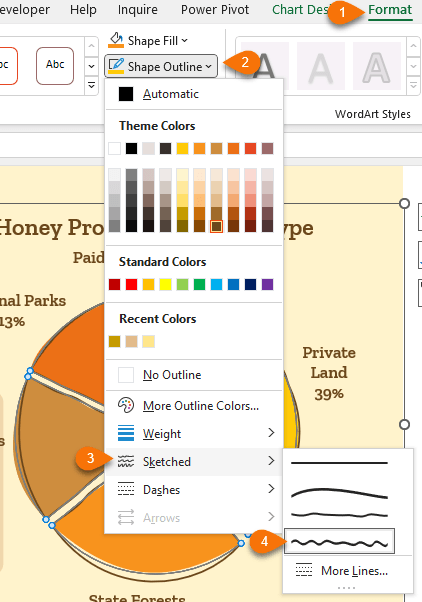422x602 pixels.
Task: Select the curved sketch line style
Action: [x=339, y=493]
